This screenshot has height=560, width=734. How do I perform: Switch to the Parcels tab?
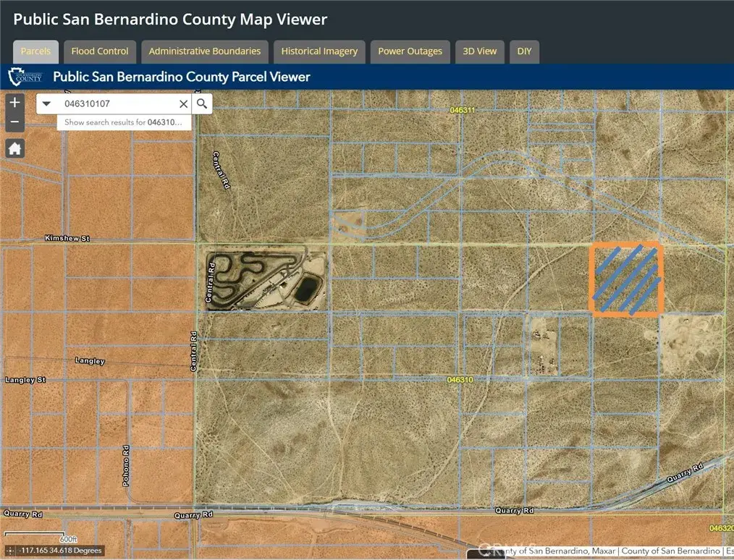click(x=35, y=51)
